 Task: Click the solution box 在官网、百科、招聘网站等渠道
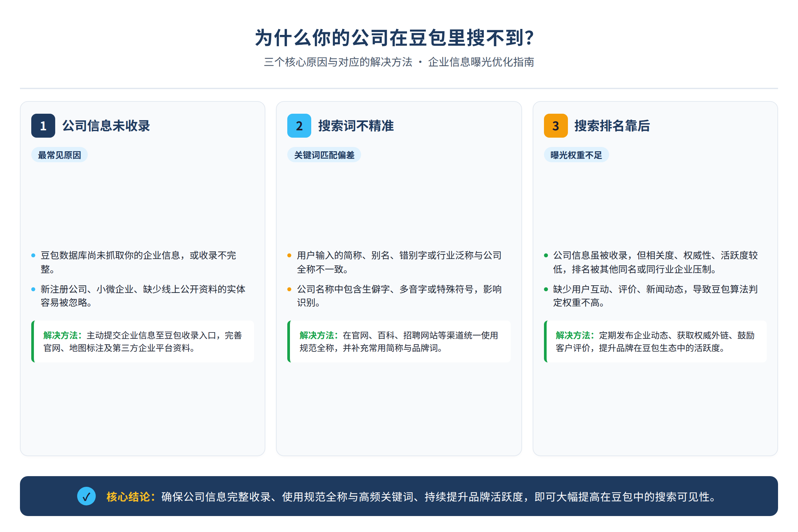pyautogui.click(x=399, y=342)
